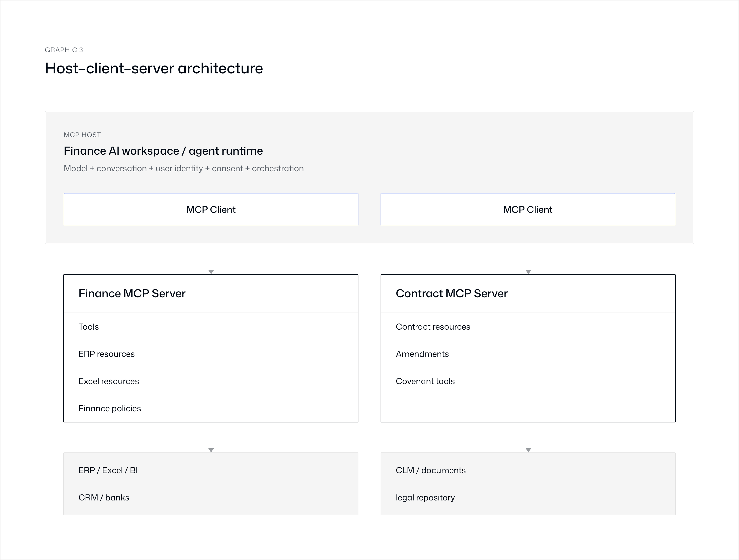Click 'CLM / documents' entry
The image size is (739, 560).
[431, 470]
